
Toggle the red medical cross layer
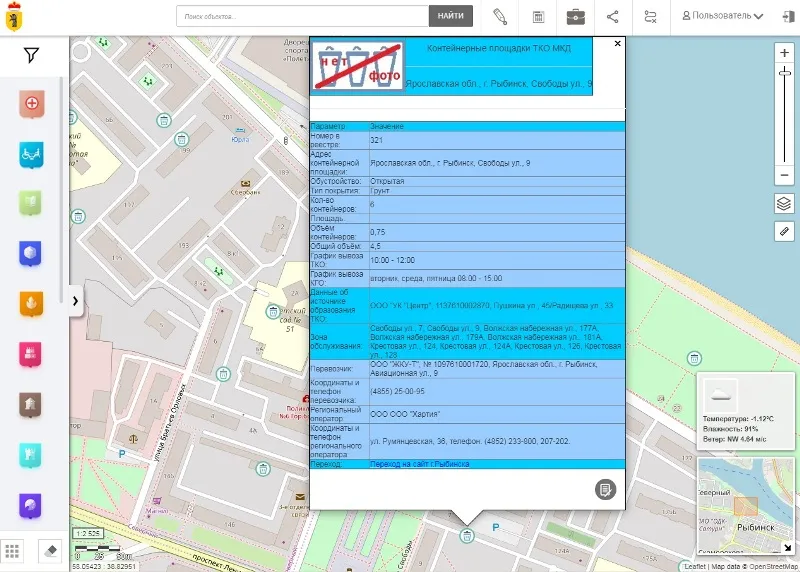(32, 103)
